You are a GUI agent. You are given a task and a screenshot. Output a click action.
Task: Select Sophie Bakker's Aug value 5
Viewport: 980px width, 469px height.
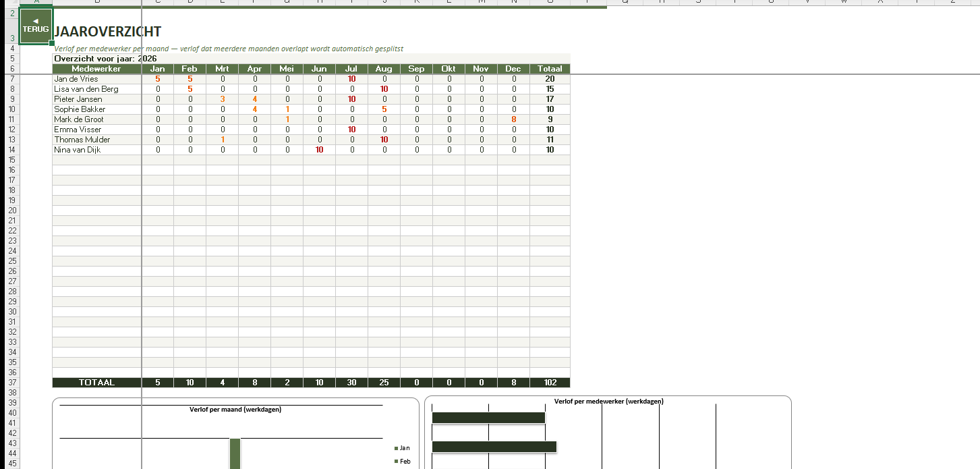(384, 109)
